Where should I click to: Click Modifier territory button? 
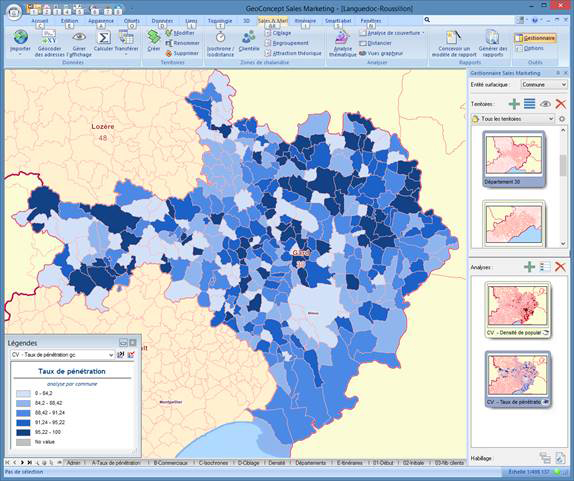point(180,33)
